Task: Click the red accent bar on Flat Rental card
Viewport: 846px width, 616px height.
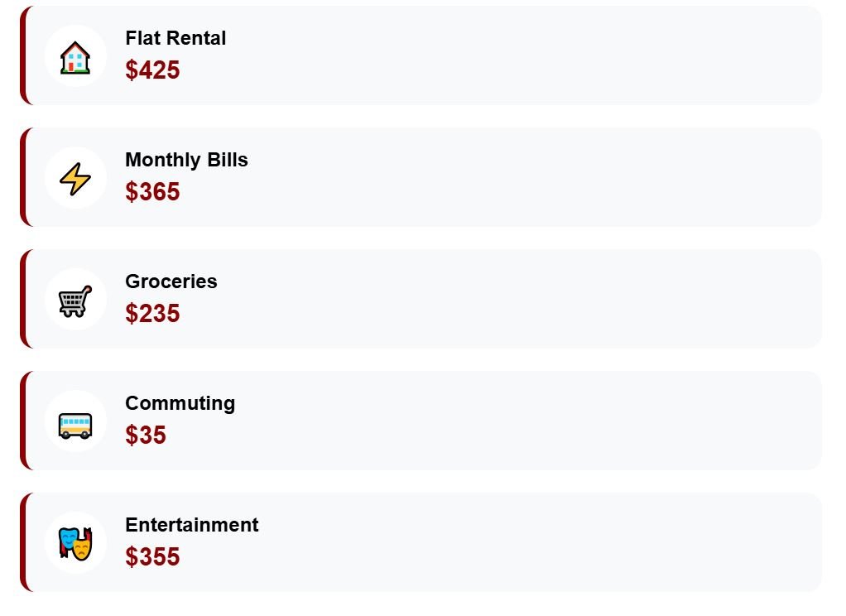Action: point(23,55)
